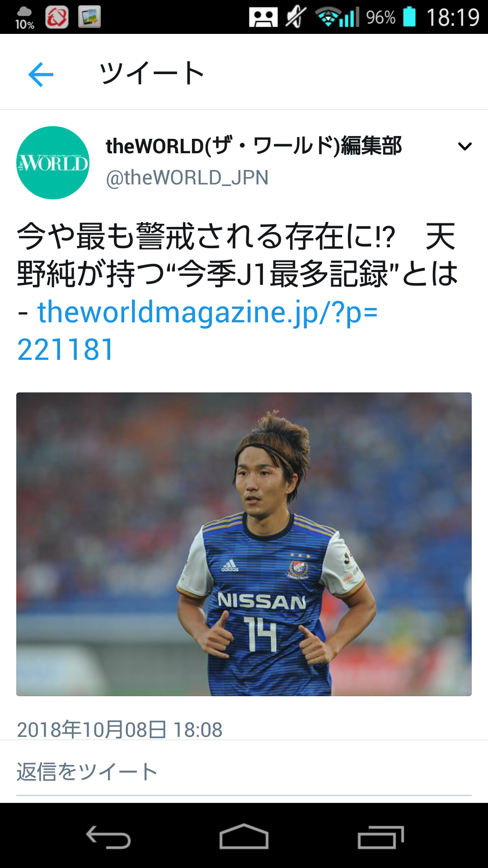Tap the muted sound status icon
The width and height of the screenshot is (488, 868).
pos(296,17)
